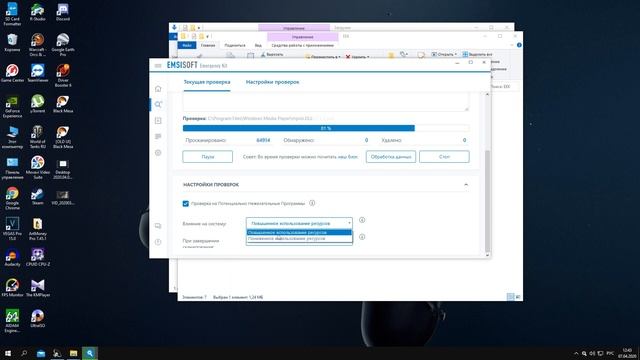Open GeForce Experience shortcut

(x=12, y=106)
